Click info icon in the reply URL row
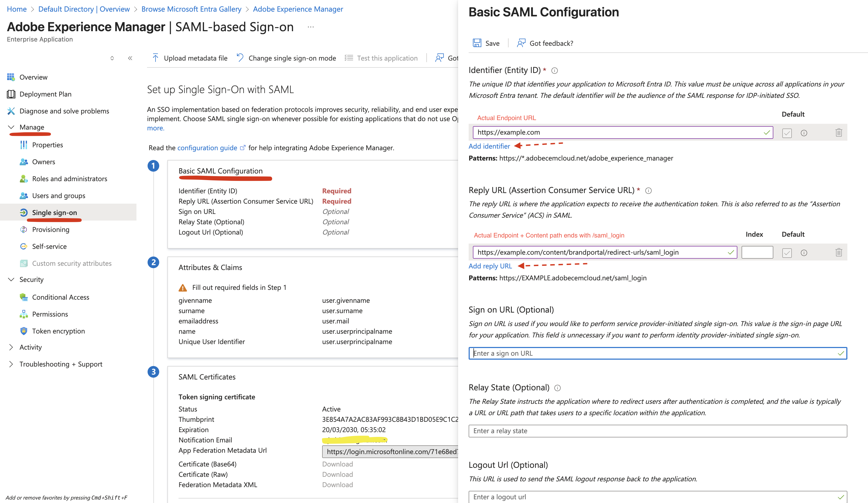This screenshot has height=503, width=868. coord(804,253)
